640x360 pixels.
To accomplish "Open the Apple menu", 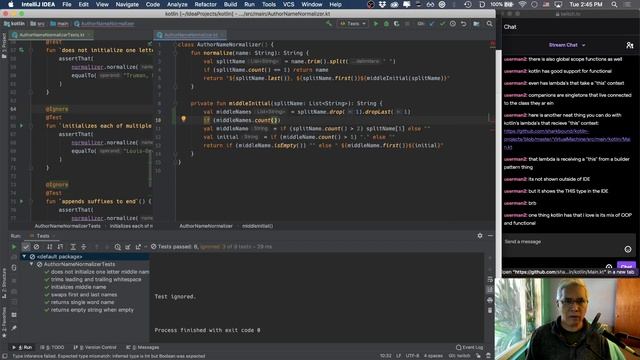I will click(x=11, y=4).
